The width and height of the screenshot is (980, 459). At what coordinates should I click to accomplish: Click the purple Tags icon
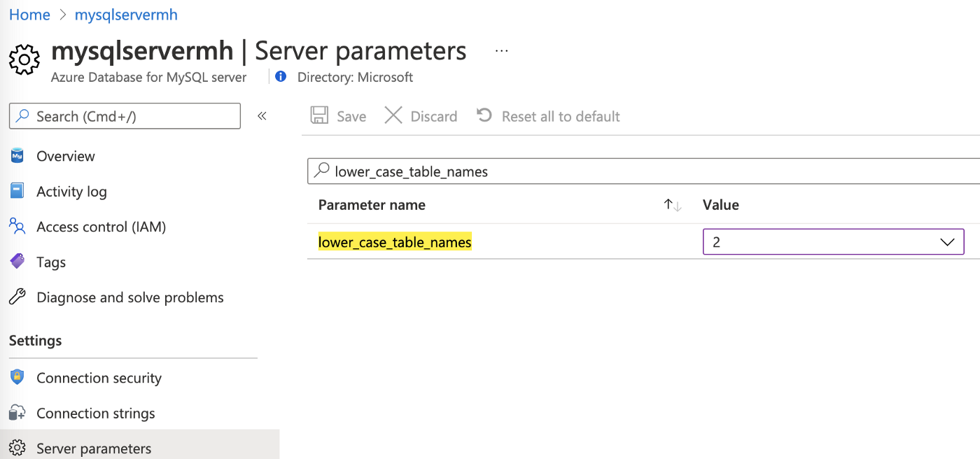pyautogui.click(x=17, y=262)
